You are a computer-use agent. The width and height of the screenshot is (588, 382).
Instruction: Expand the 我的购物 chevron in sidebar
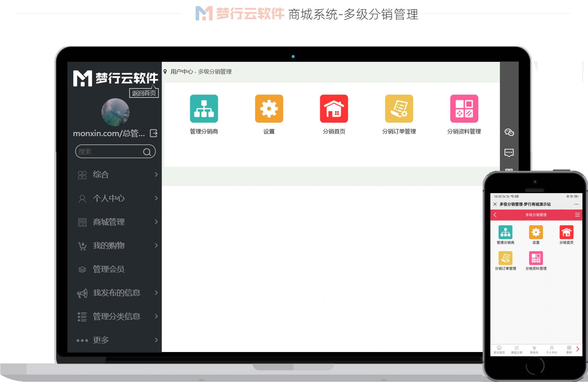point(156,245)
